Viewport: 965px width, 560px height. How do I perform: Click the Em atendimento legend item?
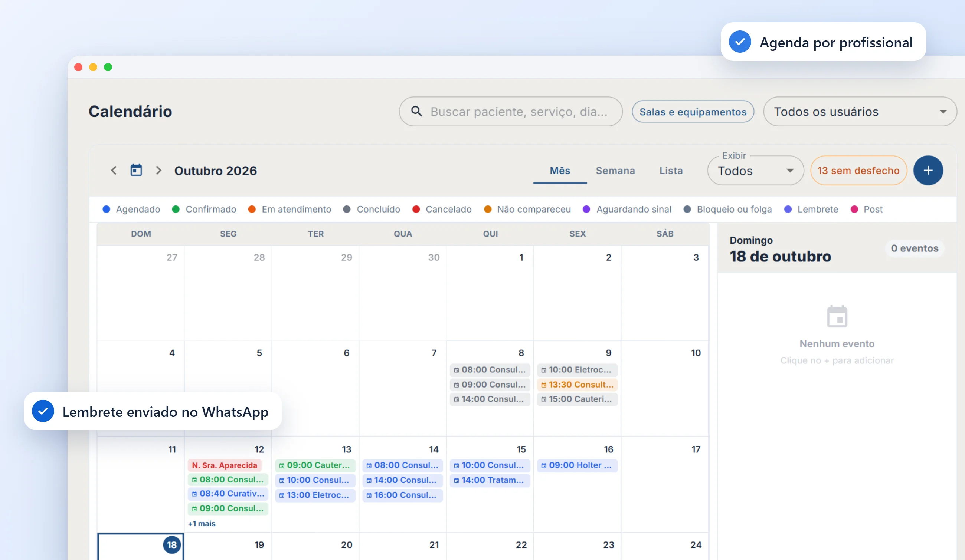[x=289, y=209]
